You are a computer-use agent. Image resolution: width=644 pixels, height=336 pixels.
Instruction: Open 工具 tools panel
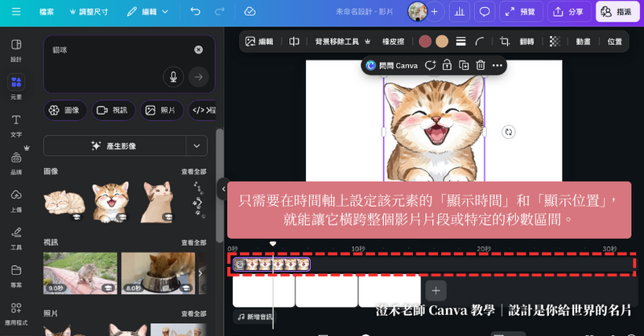coord(16,239)
